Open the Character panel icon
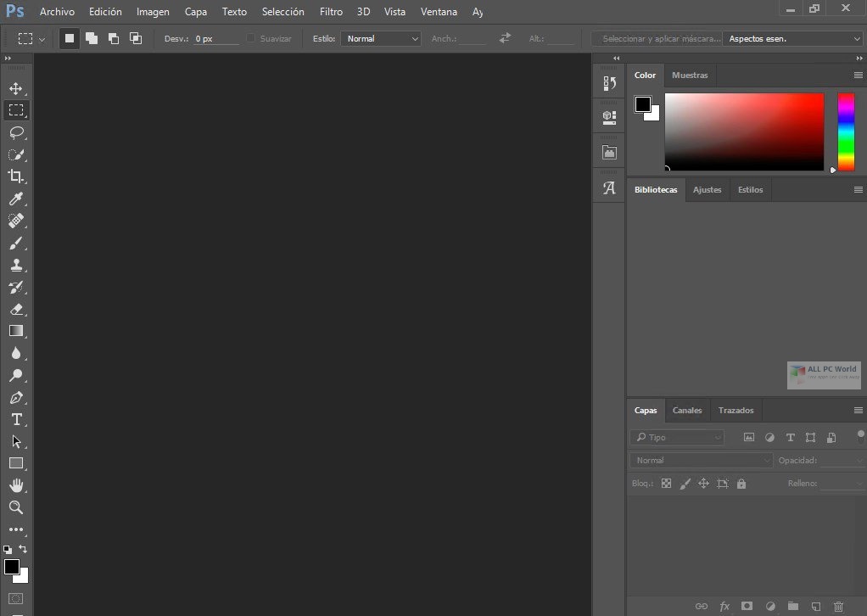867x616 pixels. [609, 188]
